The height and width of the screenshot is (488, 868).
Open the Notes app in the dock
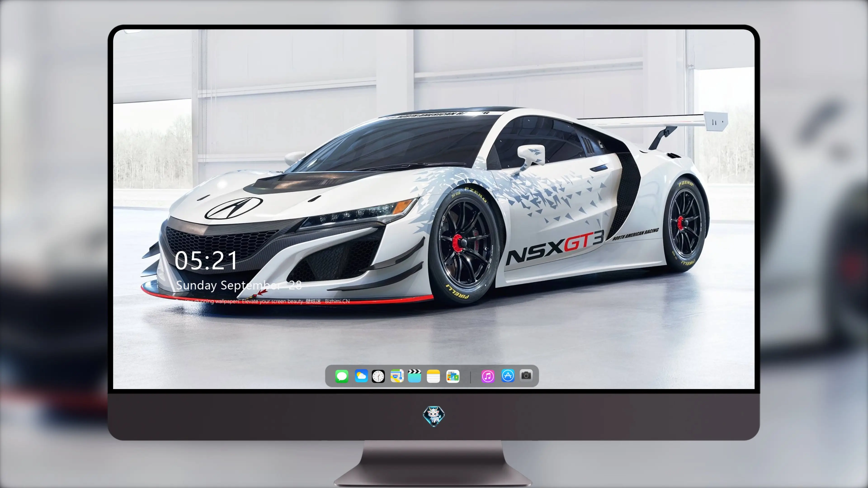[433, 376]
